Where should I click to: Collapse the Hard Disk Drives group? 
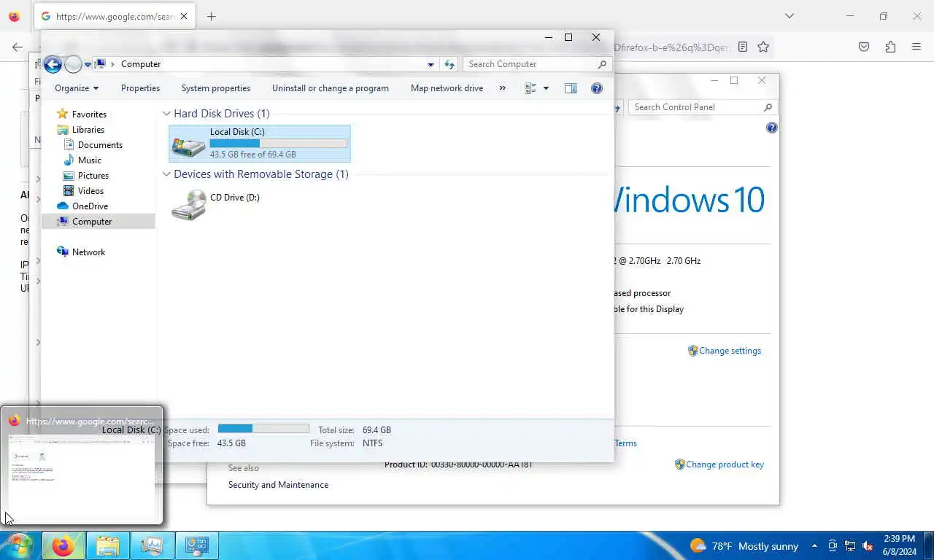pos(166,114)
